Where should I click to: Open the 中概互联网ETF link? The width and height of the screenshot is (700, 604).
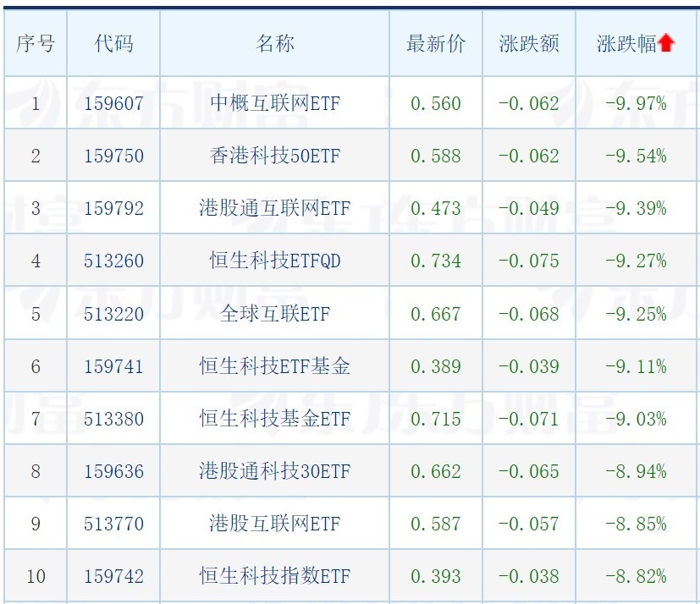coord(275,103)
